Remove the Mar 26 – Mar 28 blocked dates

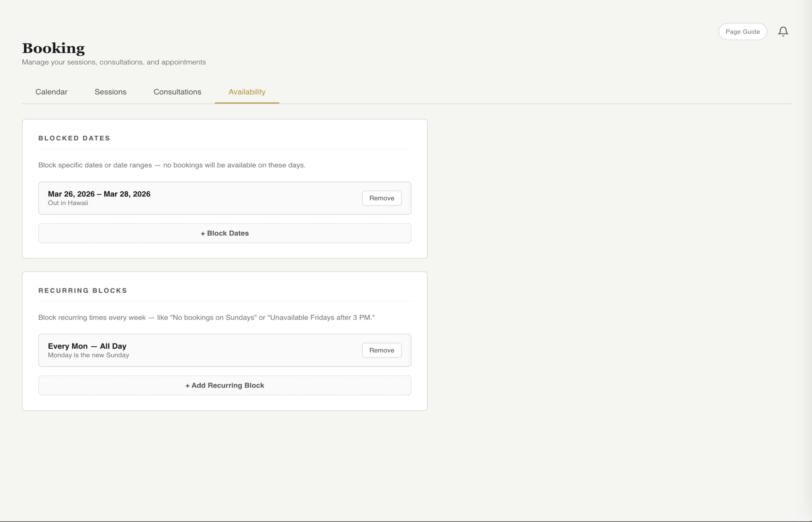(x=382, y=198)
